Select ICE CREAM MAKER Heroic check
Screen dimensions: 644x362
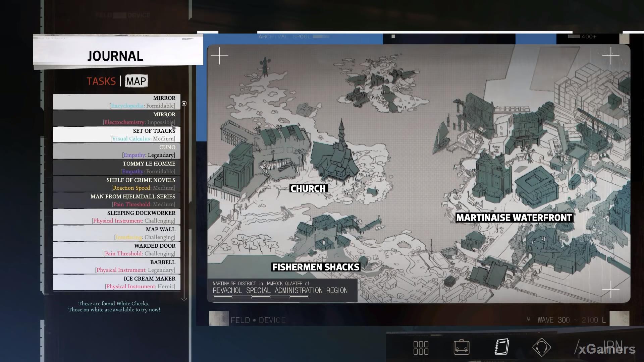click(x=117, y=282)
